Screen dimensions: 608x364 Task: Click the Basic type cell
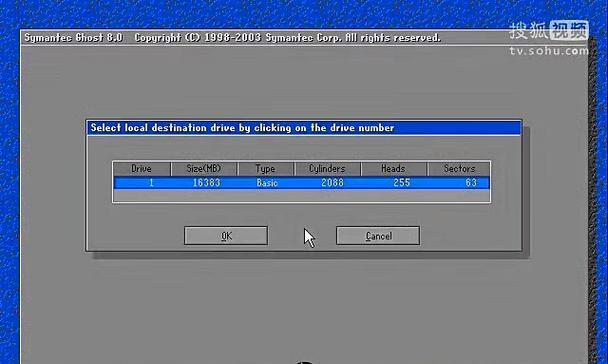click(267, 183)
